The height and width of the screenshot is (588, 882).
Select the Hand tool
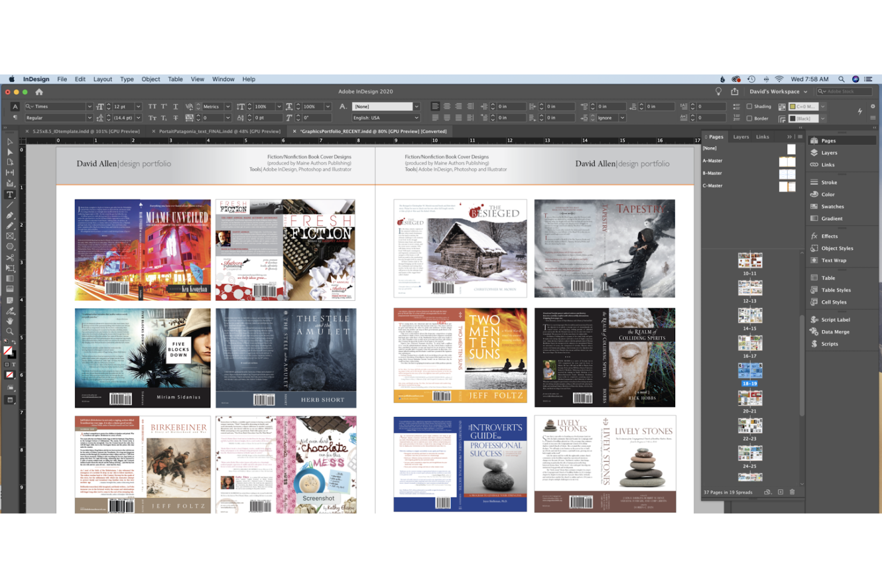[10, 321]
